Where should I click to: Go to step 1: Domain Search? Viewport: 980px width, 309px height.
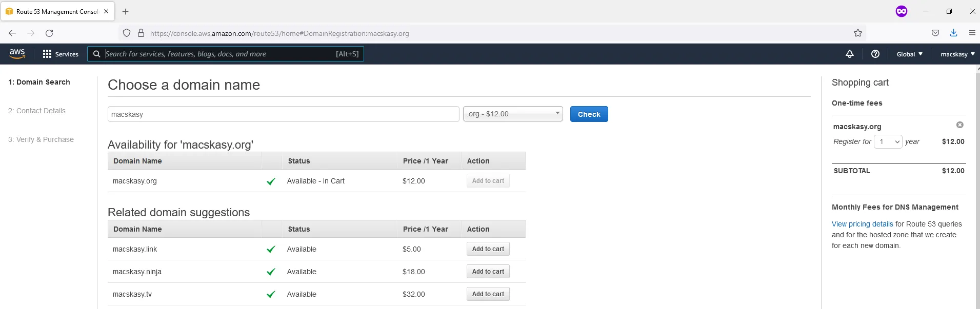click(x=39, y=82)
